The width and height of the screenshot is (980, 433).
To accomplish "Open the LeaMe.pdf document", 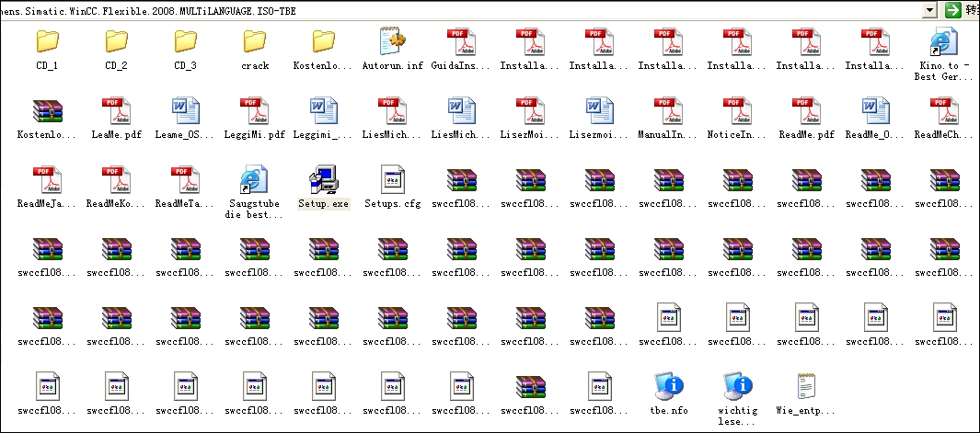I will pyautogui.click(x=116, y=111).
